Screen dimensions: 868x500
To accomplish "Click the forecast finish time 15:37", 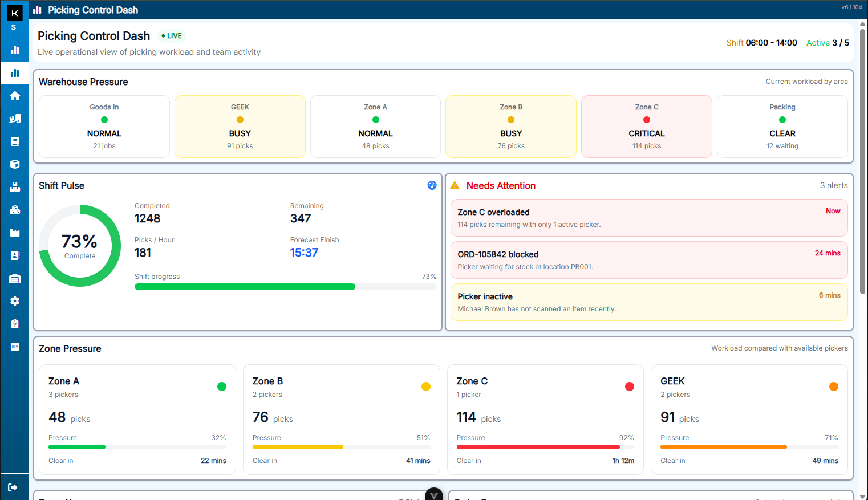I will (304, 253).
